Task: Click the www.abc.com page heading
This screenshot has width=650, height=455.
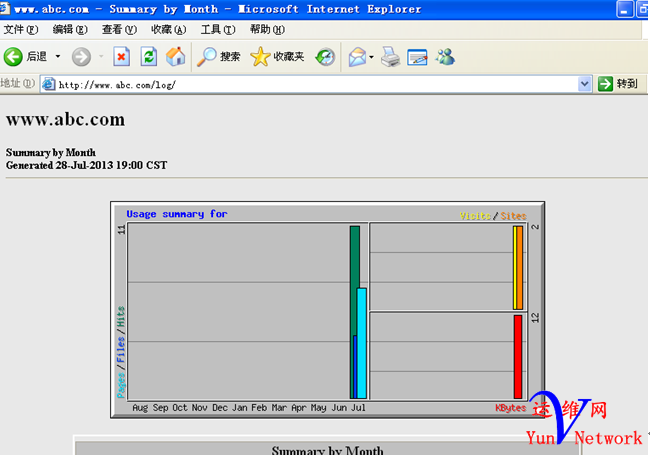Action: pos(65,119)
